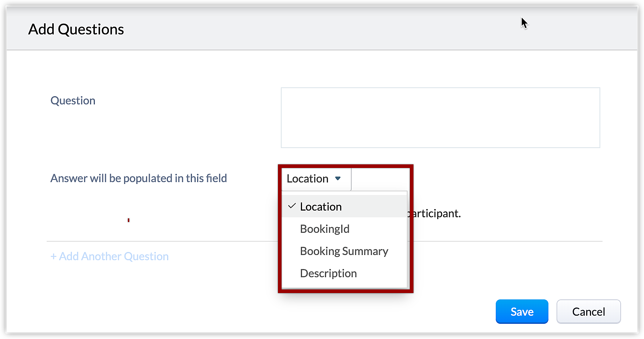This screenshot has height=339, width=644.
Task: Click the Add Questions dialog title
Action: (76, 29)
